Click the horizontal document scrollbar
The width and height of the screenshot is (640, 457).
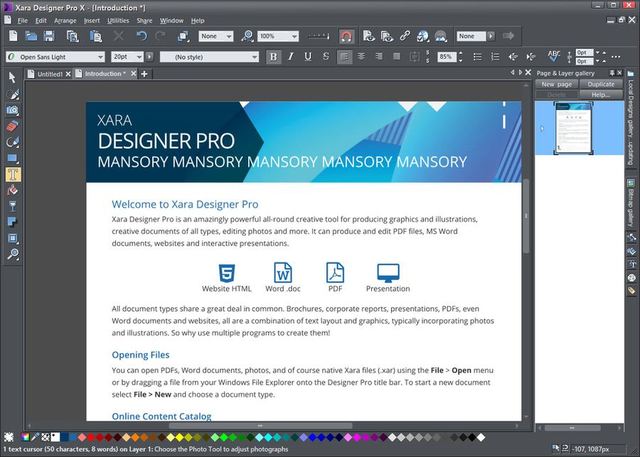260,426
